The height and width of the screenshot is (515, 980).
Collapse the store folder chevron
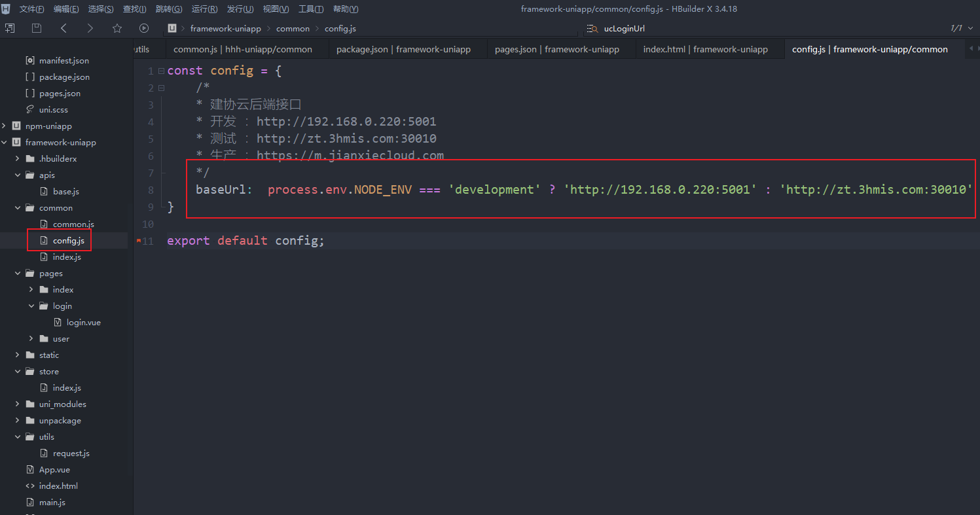click(x=17, y=371)
